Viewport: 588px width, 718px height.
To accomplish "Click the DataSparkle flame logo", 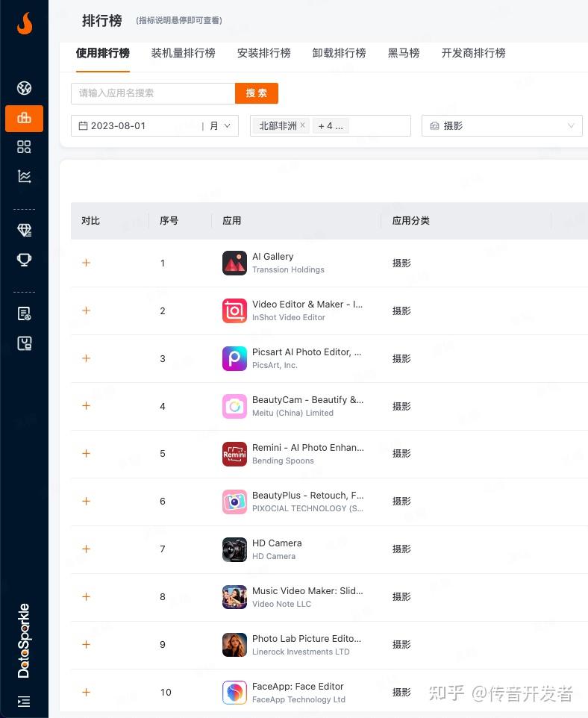I will tap(25, 23).
